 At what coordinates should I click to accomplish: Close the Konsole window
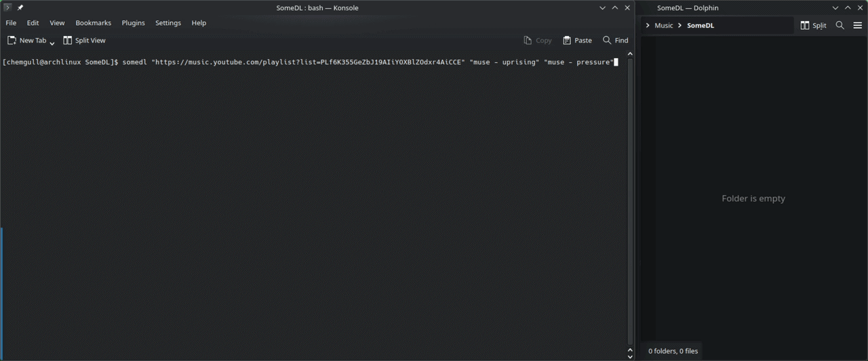[x=627, y=7]
